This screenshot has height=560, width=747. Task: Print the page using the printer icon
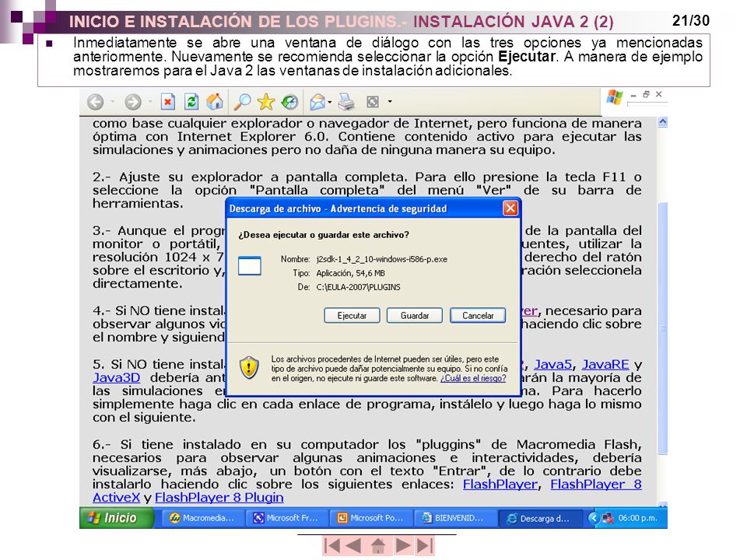click(346, 101)
